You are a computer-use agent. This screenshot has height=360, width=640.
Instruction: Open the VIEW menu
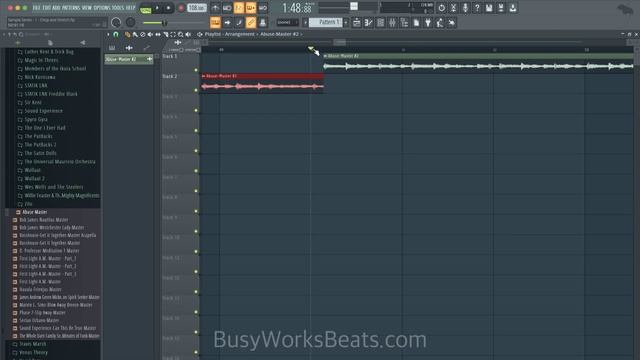tap(88, 8)
